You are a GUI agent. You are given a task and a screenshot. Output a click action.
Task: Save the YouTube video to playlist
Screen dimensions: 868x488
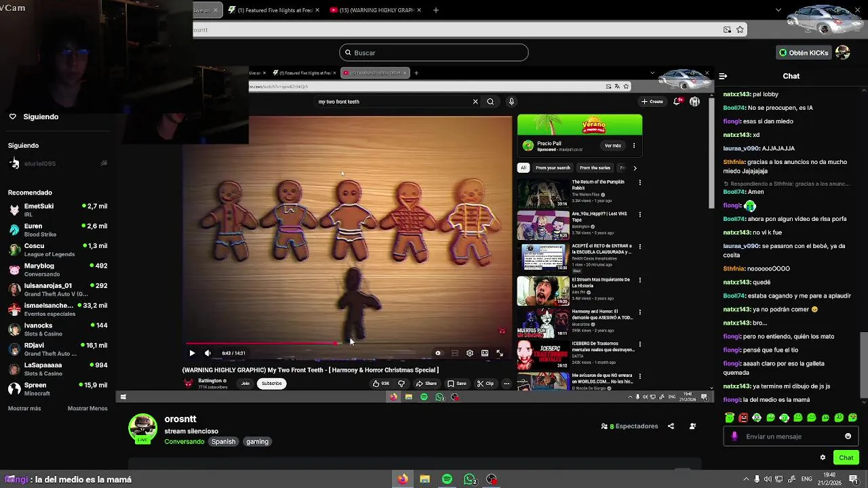click(457, 384)
